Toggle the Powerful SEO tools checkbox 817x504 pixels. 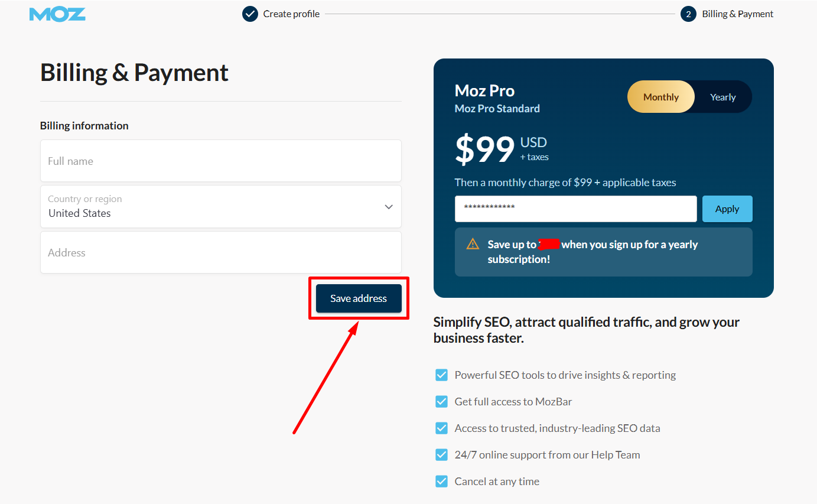[x=441, y=375]
